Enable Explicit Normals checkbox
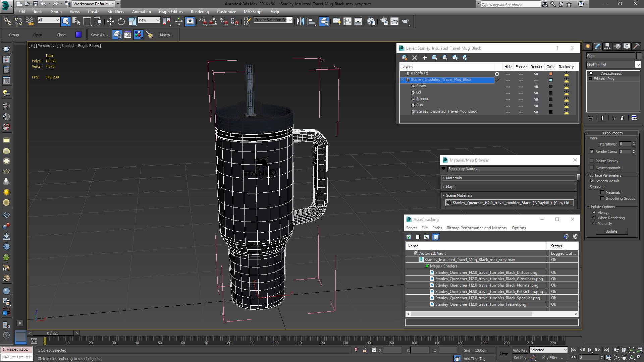The width and height of the screenshot is (644, 362). click(592, 168)
